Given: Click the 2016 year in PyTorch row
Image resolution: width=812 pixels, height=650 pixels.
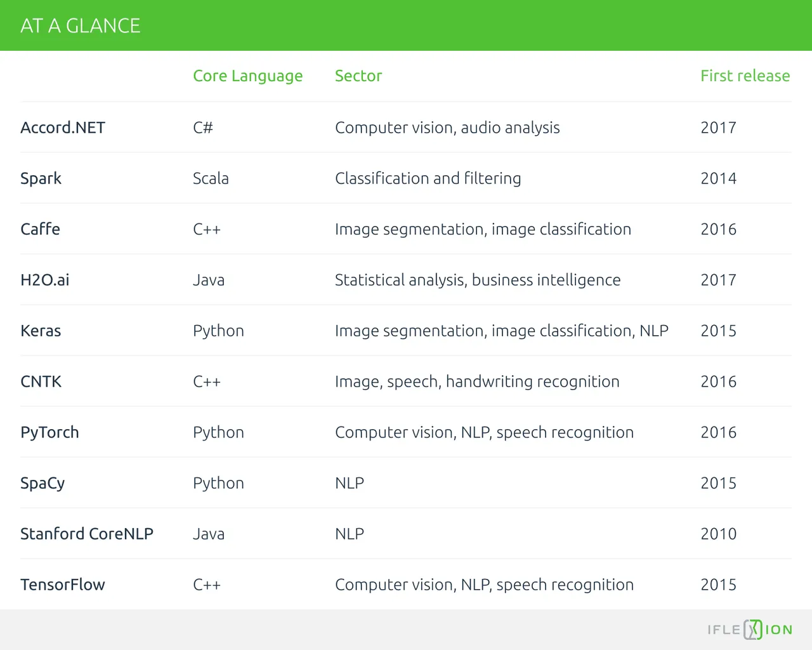Looking at the screenshot, I should (x=719, y=432).
